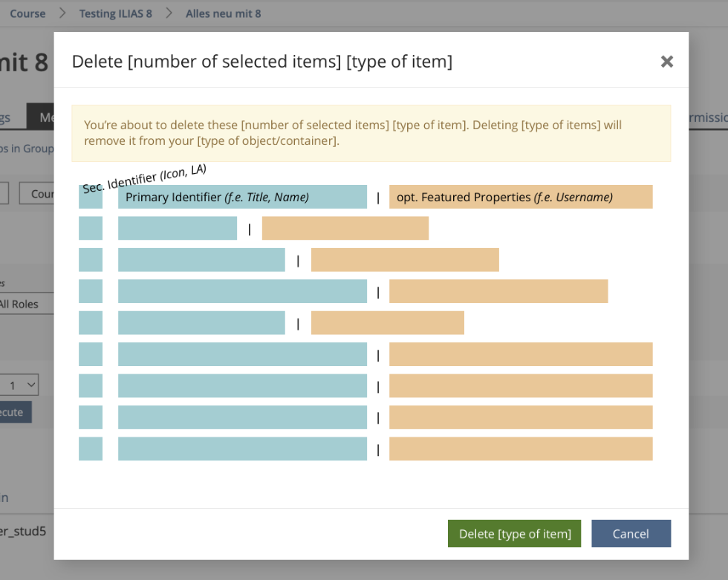Navigate to the Alles neu mit 8 breadcrumb
The width and height of the screenshot is (728, 580).
pos(223,13)
